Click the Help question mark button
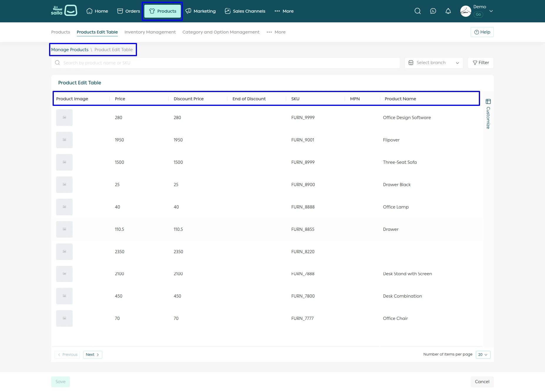Viewport: 545px width, 392px height. coord(482,32)
